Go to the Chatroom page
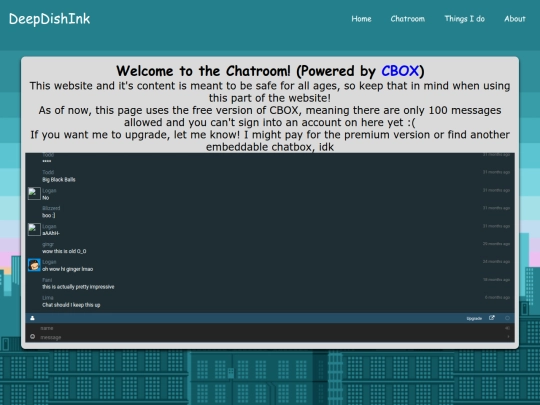The image size is (540, 405). click(407, 19)
